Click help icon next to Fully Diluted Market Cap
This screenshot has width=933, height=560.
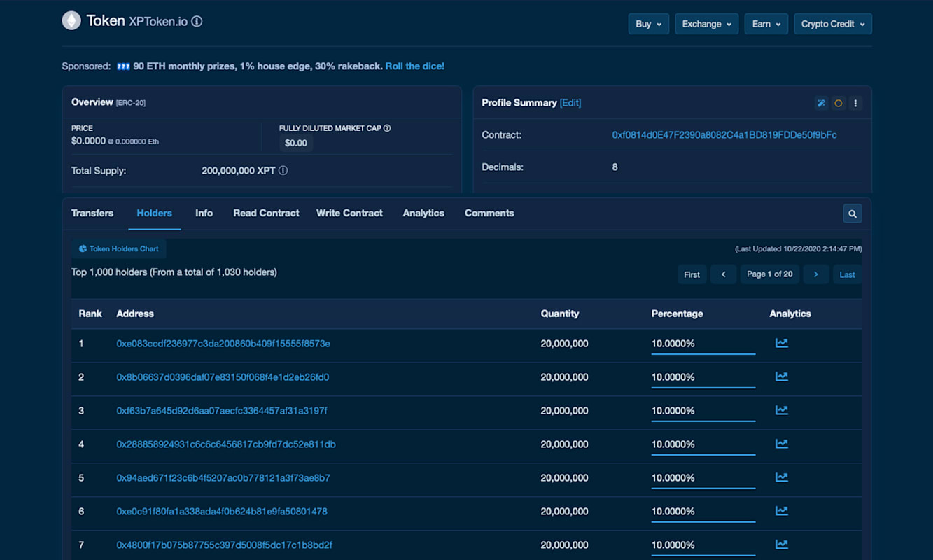[387, 128]
